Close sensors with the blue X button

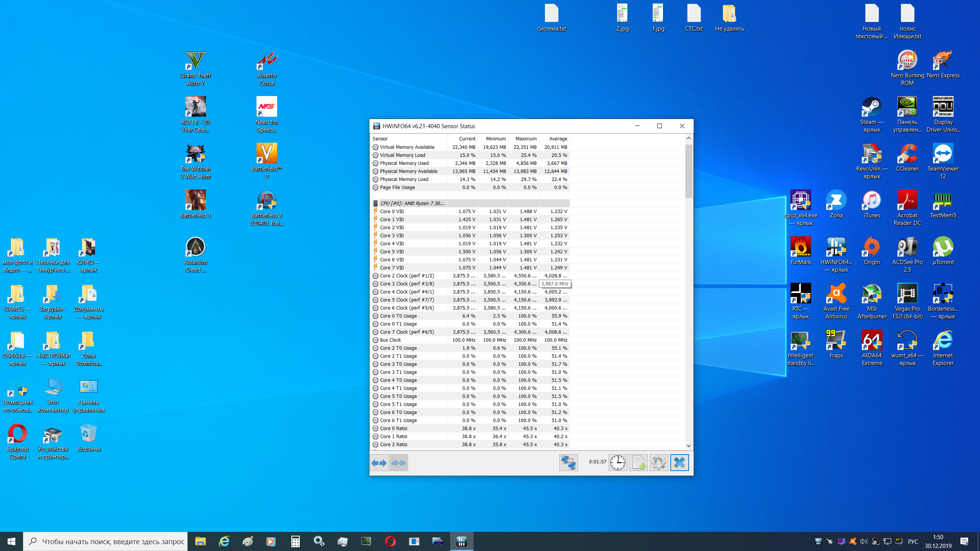point(679,463)
